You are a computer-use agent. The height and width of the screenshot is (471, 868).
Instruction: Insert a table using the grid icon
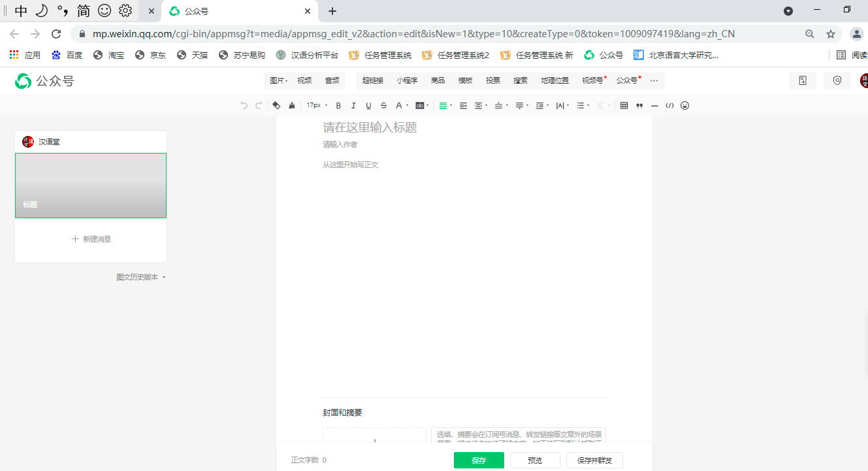point(624,106)
